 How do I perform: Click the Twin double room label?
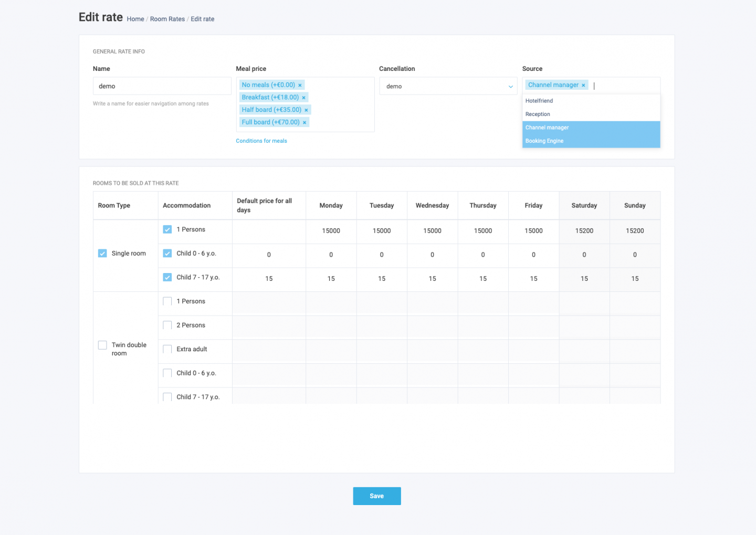[129, 349]
